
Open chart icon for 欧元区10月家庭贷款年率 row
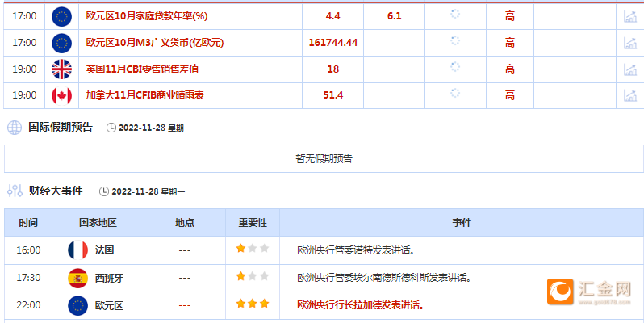coord(630,16)
